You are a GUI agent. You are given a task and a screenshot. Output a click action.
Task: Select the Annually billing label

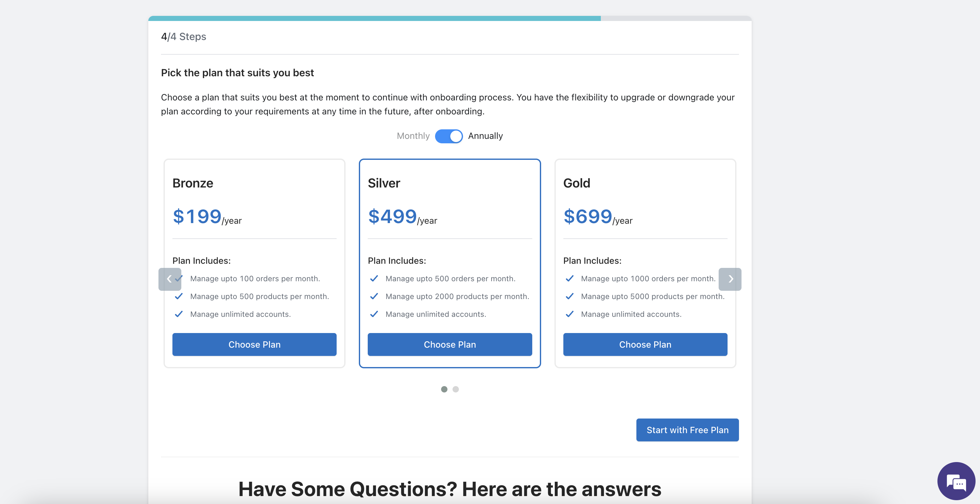pos(486,136)
